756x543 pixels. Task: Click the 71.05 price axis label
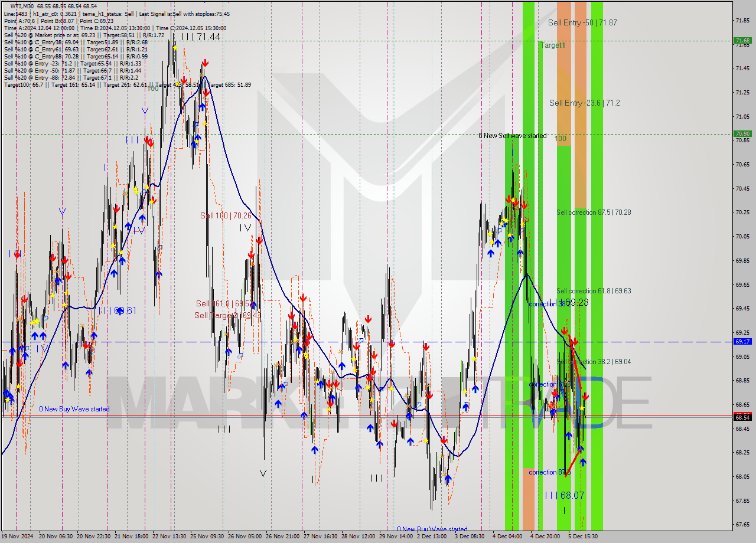click(742, 116)
